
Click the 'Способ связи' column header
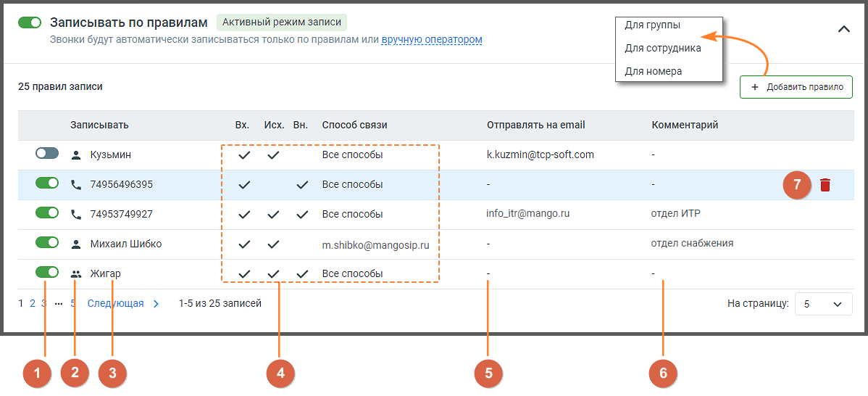pyautogui.click(x=354, y=125)
